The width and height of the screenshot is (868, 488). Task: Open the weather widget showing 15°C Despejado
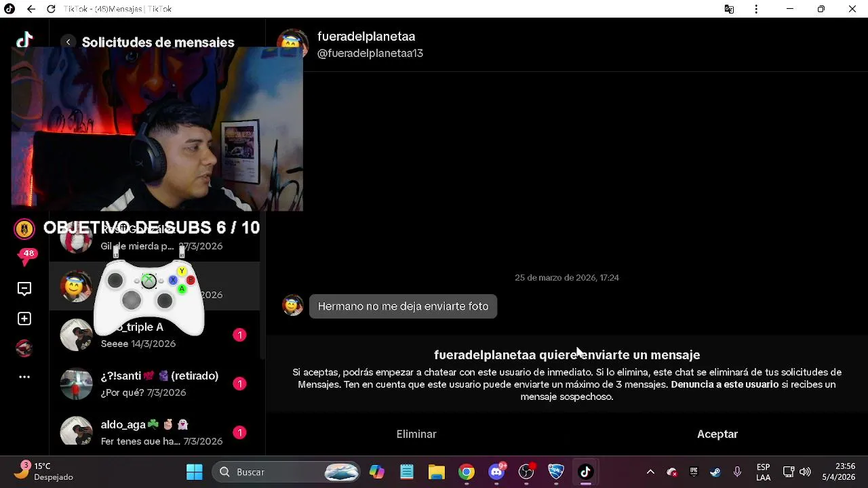44,472
